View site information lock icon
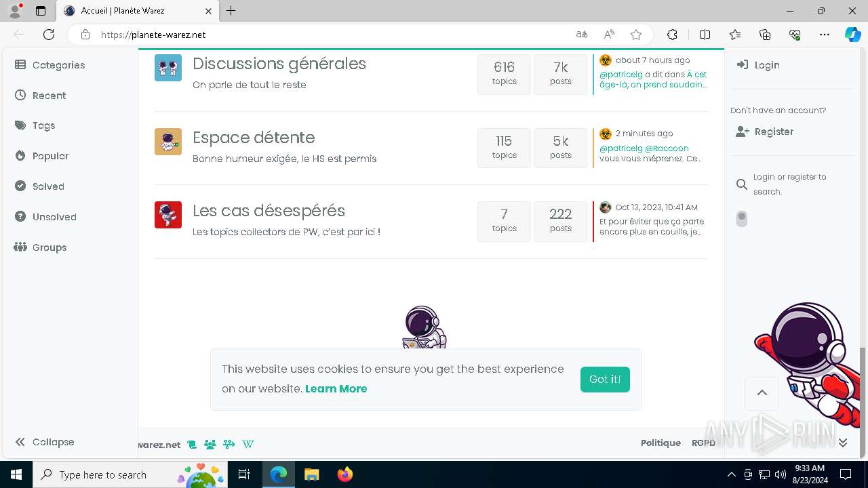This screenshot has height=488, width=868. [85, 35]
